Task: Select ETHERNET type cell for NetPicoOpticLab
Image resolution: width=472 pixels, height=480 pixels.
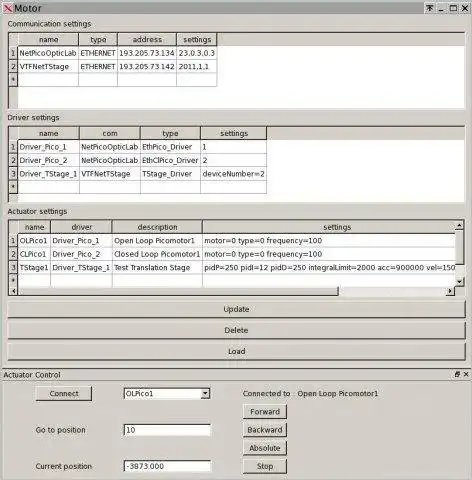Action: 98,53
